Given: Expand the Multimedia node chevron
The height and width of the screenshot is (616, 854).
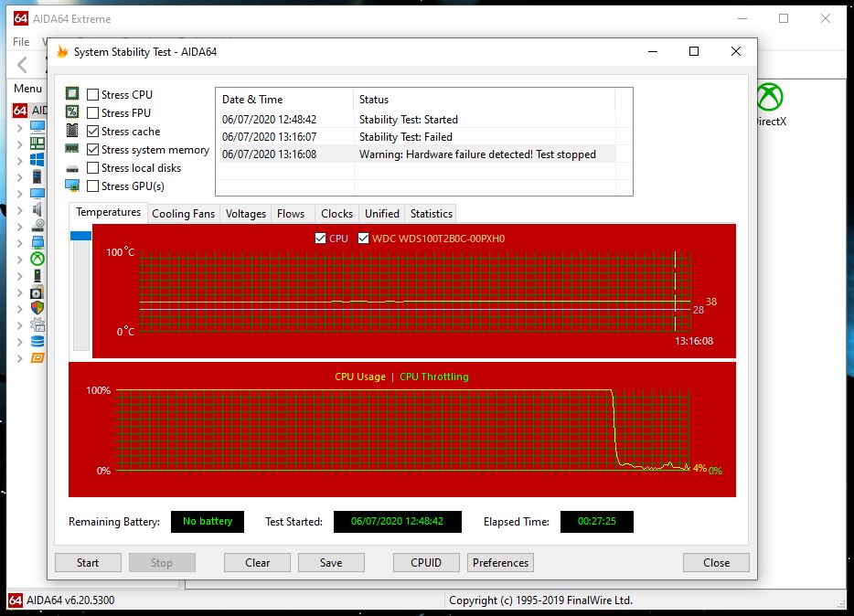Looking at the screenshot, I should pos(19,210).
